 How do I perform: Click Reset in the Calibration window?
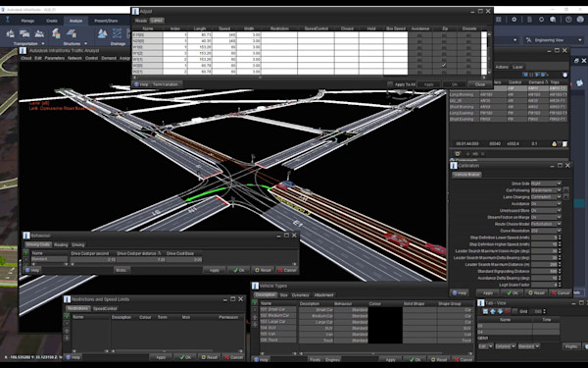tap(535, 292)
